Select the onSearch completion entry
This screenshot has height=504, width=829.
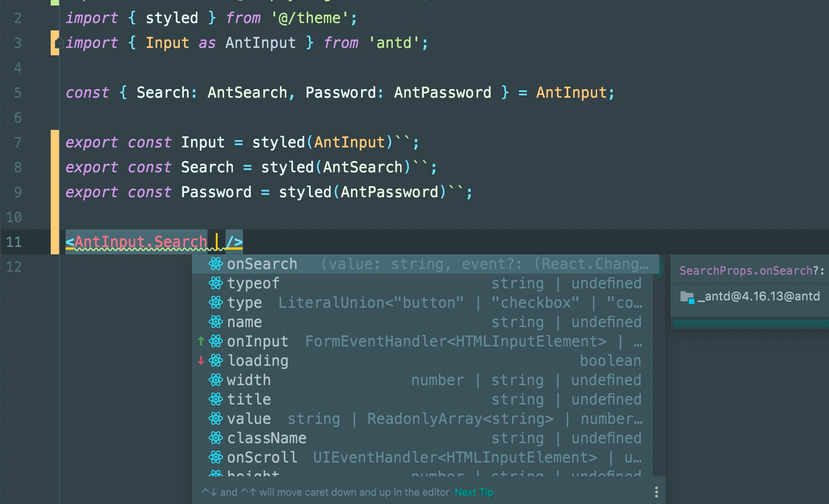[262, 264]
